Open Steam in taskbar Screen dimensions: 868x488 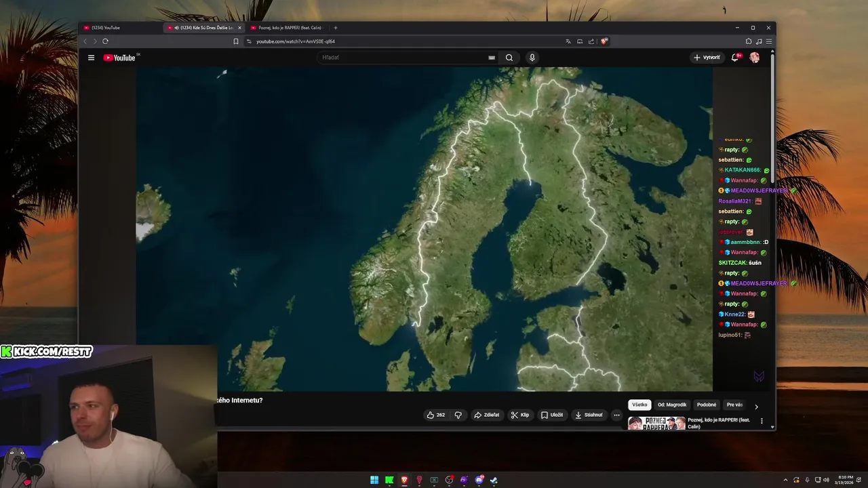(x=494, y=480)
